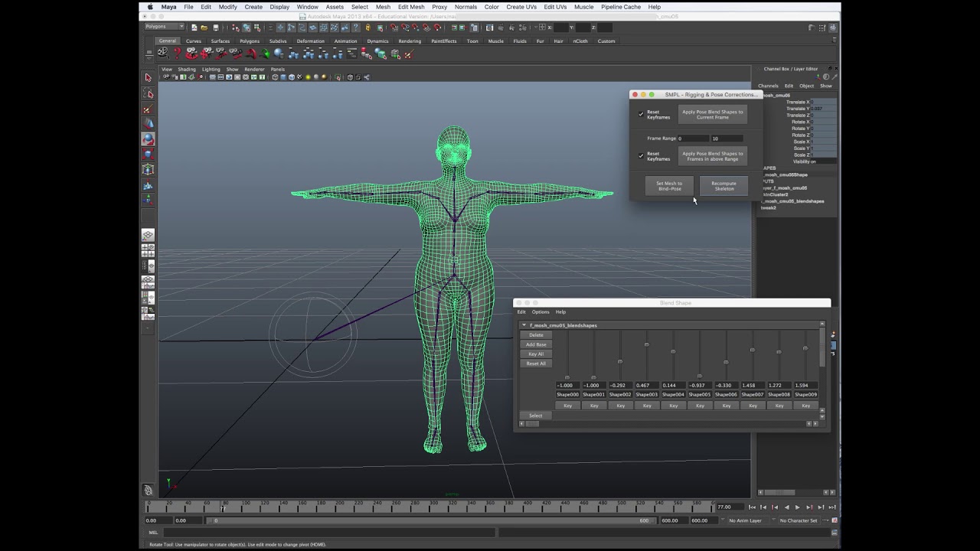The height and width of the screenshot is (551, 980).
Task: Open the Apple menu
Action: click(150, 7)
